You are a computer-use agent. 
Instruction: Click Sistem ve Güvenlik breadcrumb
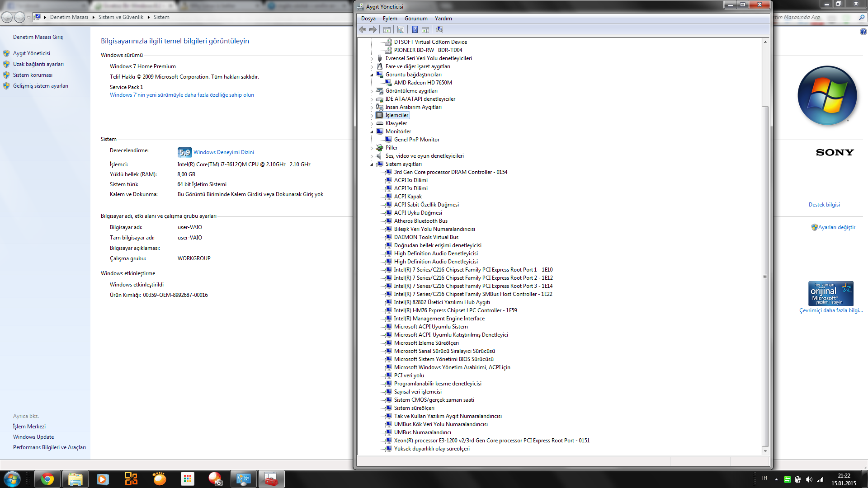click(x=121, y=17)
